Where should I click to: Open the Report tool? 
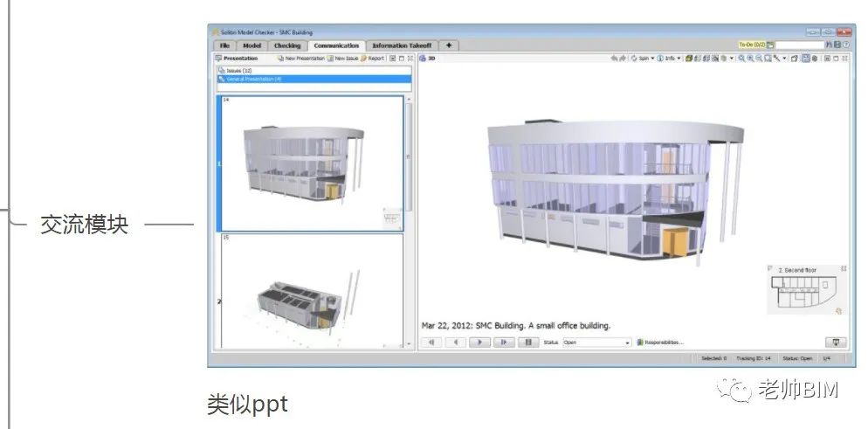click(x=373, y=59)
